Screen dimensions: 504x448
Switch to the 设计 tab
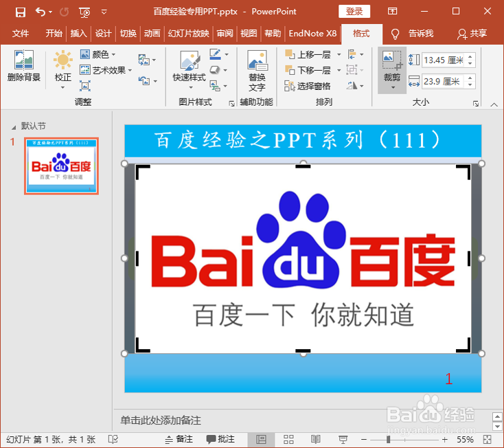103,33
